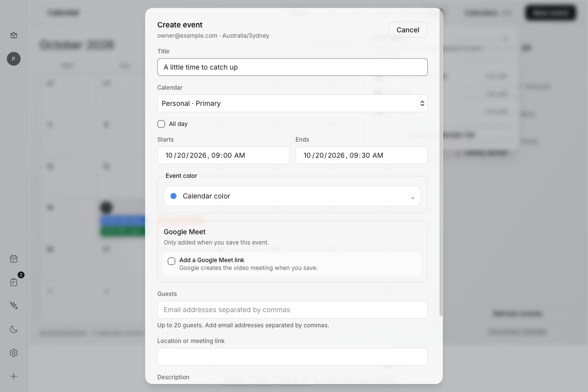
Task: Click the Guests email addresses field
Action: point(293,310)
